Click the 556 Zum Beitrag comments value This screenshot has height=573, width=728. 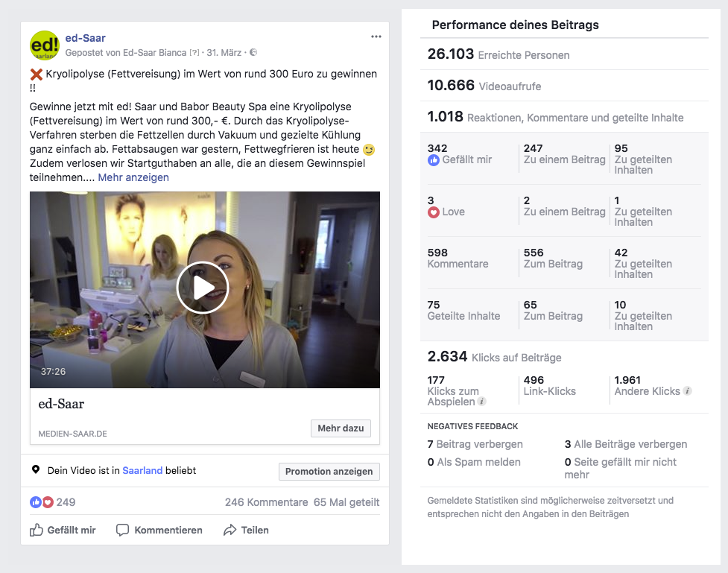coord(553,258)
